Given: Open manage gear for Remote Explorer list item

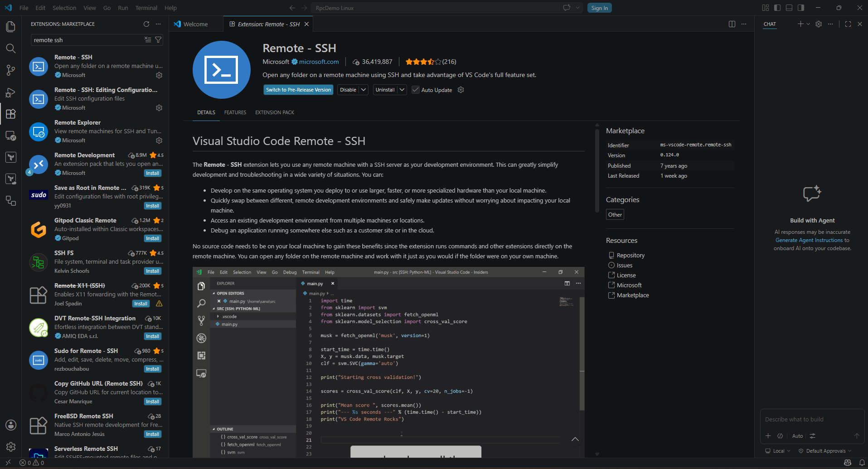Looking at the screenshot, I should pos(159,140).
